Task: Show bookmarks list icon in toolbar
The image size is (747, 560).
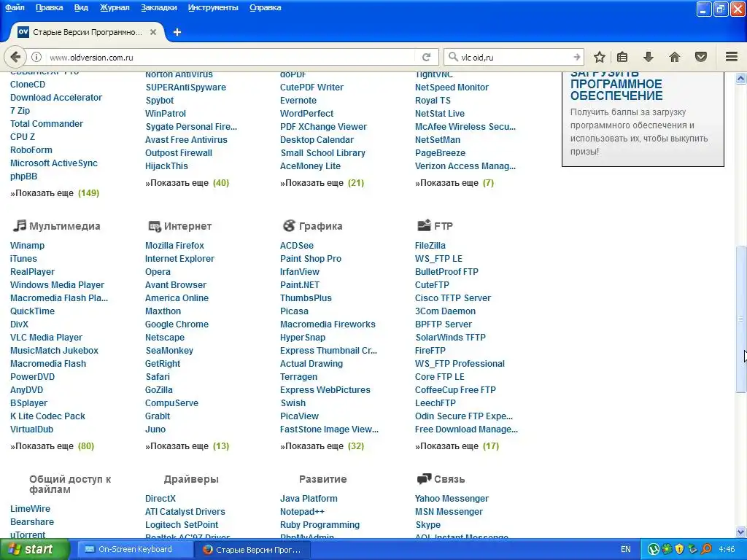Action: (622, 57)
